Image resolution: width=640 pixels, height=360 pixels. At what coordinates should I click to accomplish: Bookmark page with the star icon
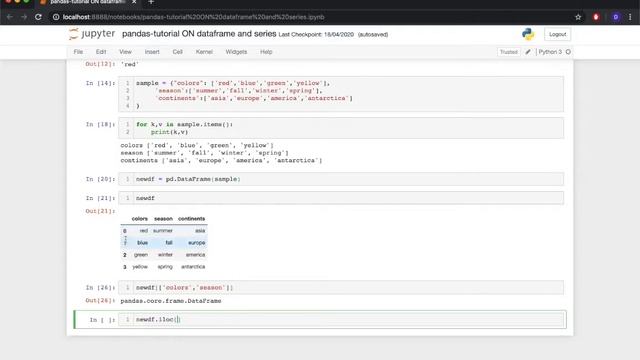[x=578, y=17]
